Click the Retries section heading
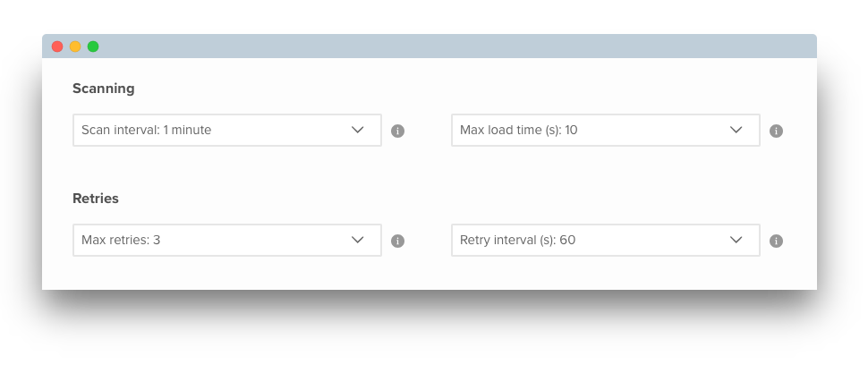The image size is (868, 373). 96,199
